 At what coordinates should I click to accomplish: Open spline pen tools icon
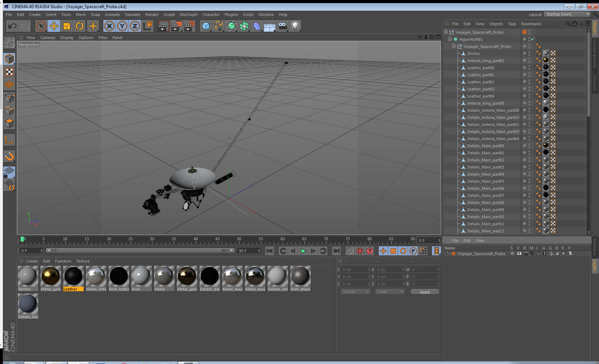coord(219,26)
